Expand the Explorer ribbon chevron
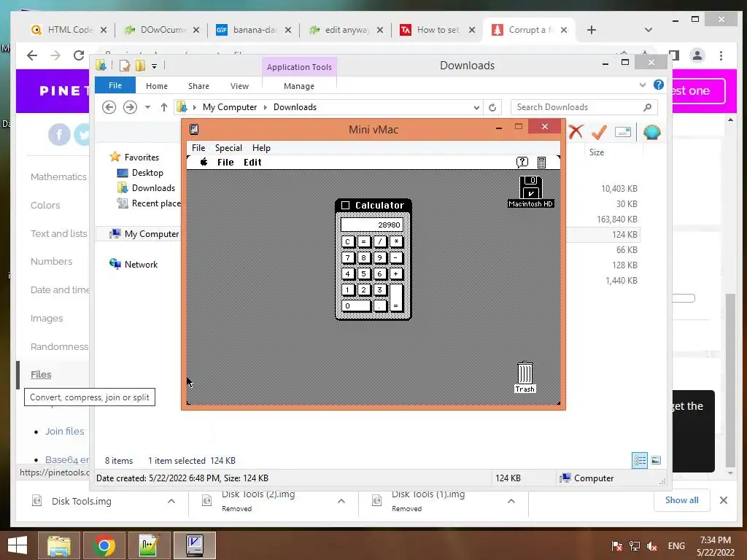 [x=643, y=85]
